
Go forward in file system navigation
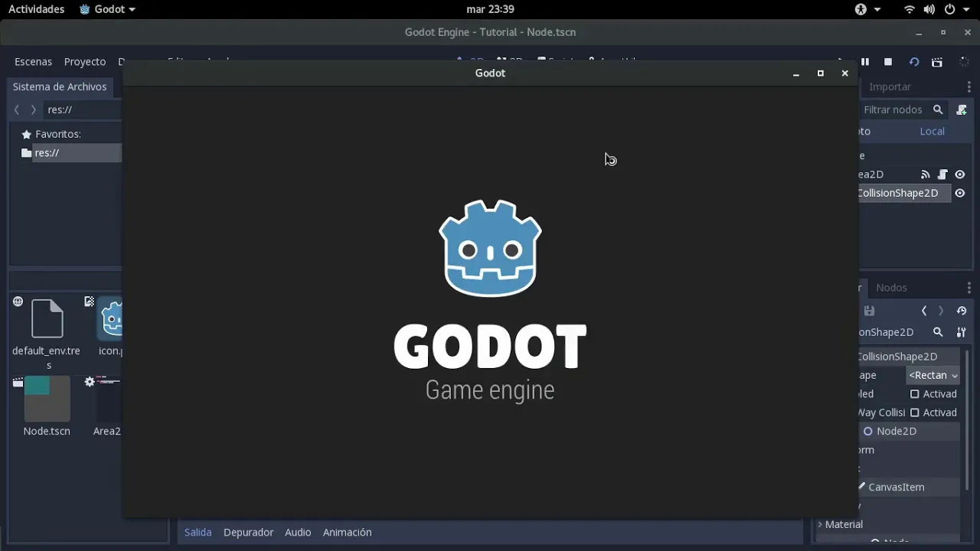point(34,110)
